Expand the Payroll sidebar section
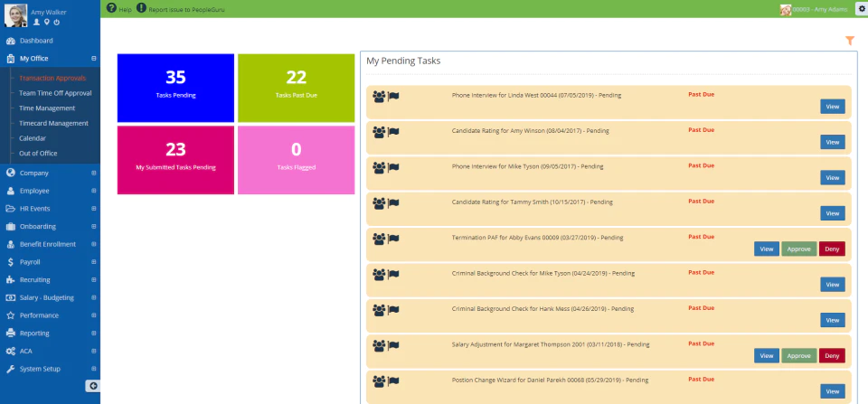868x404 pixels. pyautogui.click(x=93, y=262)
